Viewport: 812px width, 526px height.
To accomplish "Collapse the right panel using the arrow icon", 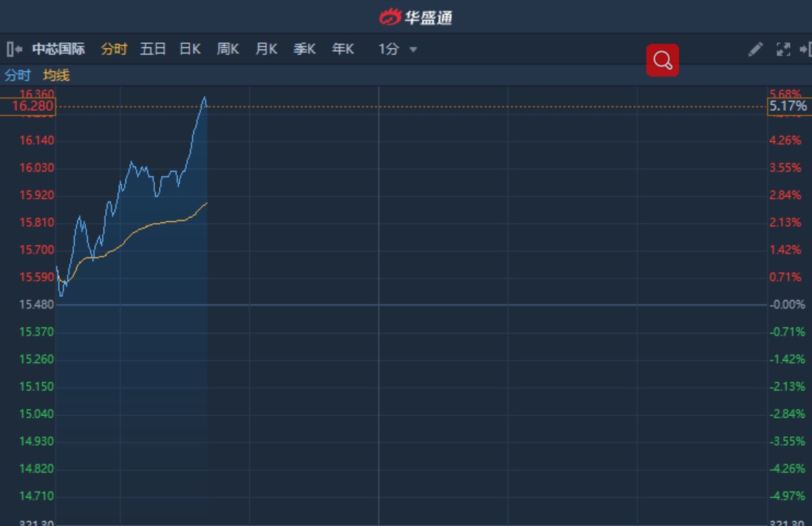I will point(805,50).
